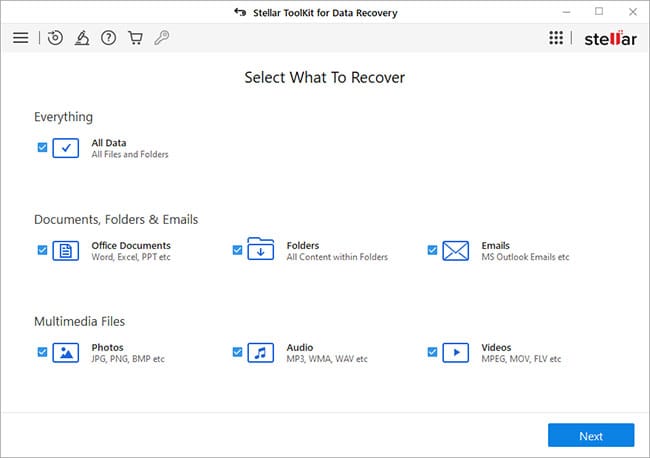Screen dimensions: 650x458
Task: Toggle the Audio checkbox
Action: pyautogui.click(x=237, y=352)
